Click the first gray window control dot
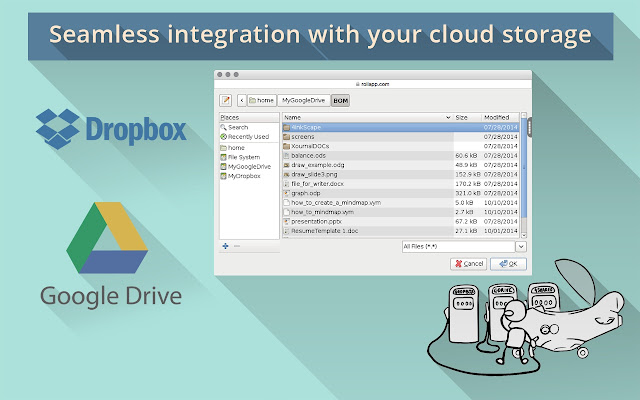The image size is (640, 400). click(x=220, y=74)
